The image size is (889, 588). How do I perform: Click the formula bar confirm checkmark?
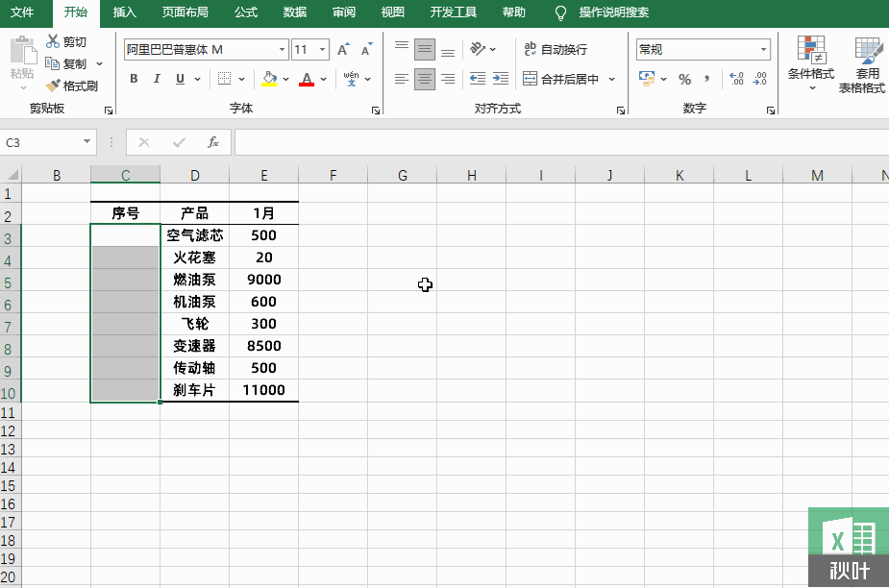179,142
